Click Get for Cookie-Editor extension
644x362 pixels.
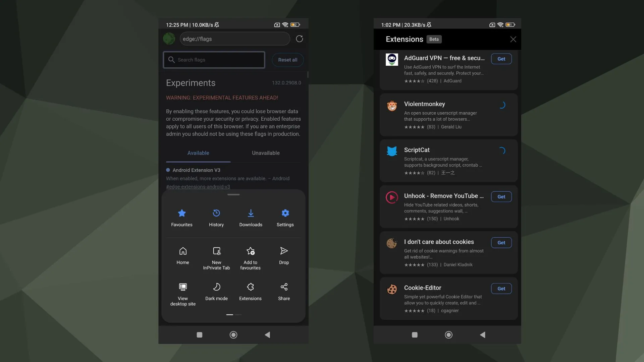point(501,288)
